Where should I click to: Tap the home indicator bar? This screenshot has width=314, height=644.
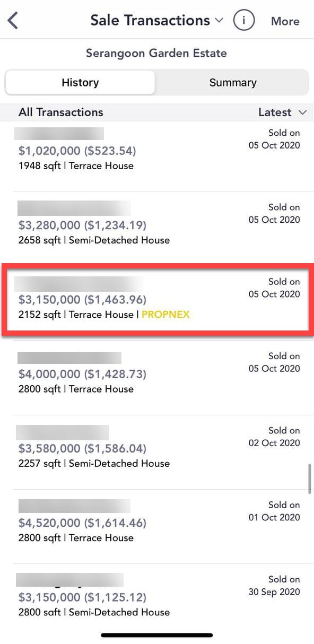157,634
